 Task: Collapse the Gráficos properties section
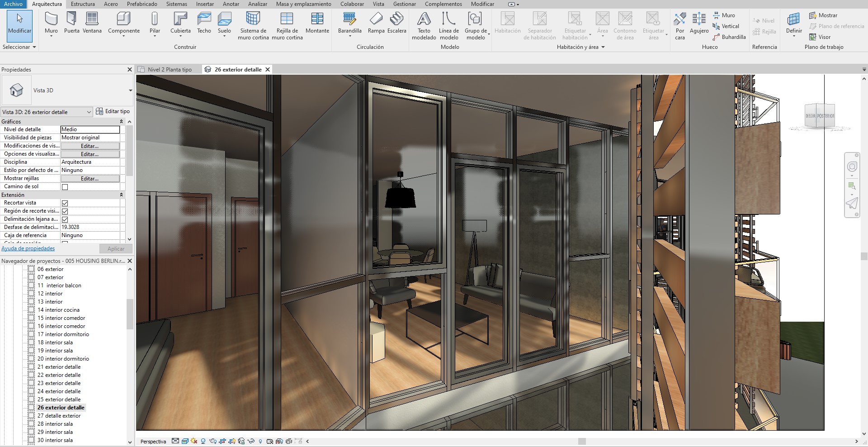121,122
